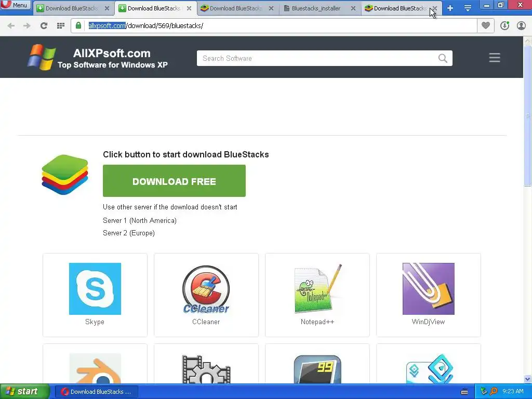Open the user account icon
The width and height of the screenshot is (532, 399).
[x=521, y=26]
